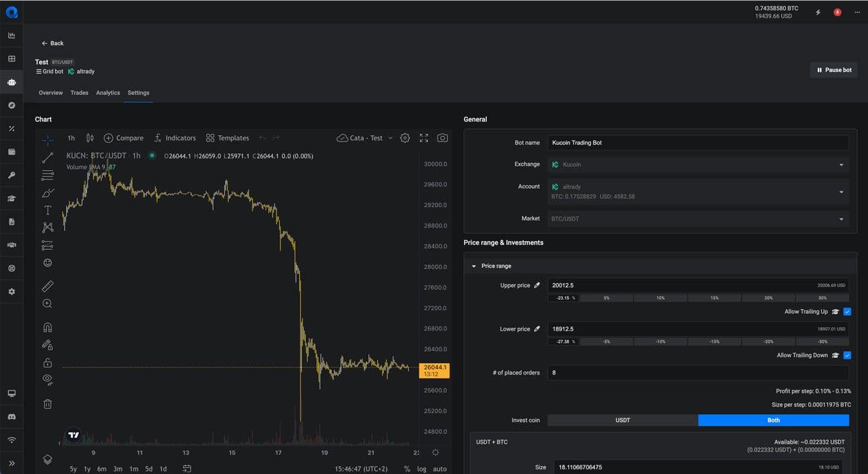Image resolution: width=868 pixels, height=474 pixels.
Task: Open the Indicators menu
Action: [175, 138]
